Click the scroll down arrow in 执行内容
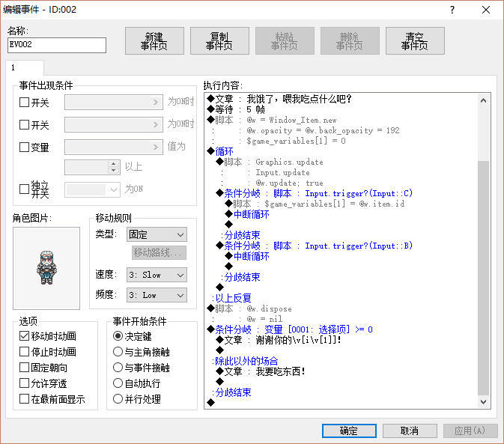The image size is (504, 444). pos(484,401)
